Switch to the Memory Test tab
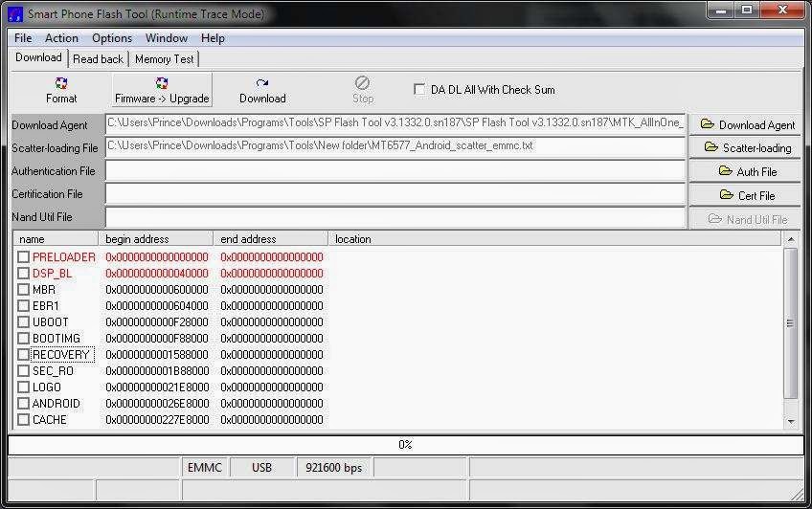 (x=164, y=59)
